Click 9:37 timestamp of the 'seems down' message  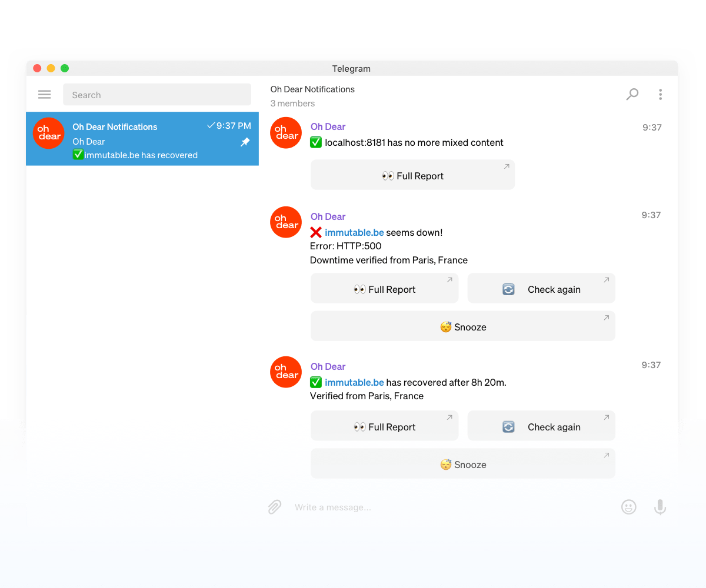(652, 215)
